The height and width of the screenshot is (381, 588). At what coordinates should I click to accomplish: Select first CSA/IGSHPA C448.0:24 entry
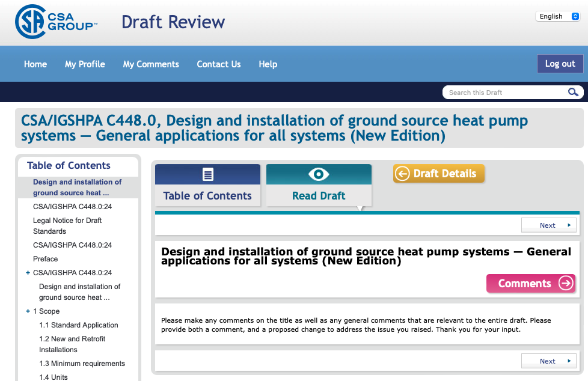click(72, 207)
